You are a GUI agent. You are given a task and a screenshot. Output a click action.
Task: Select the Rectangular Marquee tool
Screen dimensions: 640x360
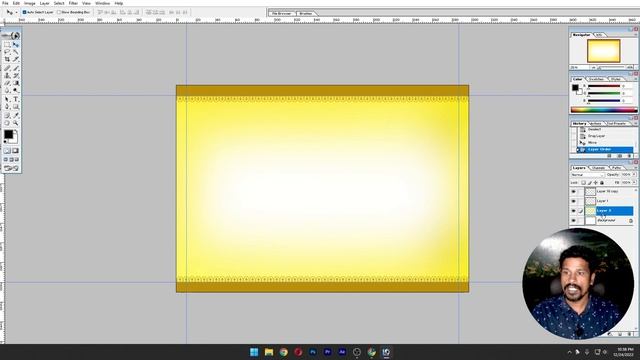[x=7, y=44]
